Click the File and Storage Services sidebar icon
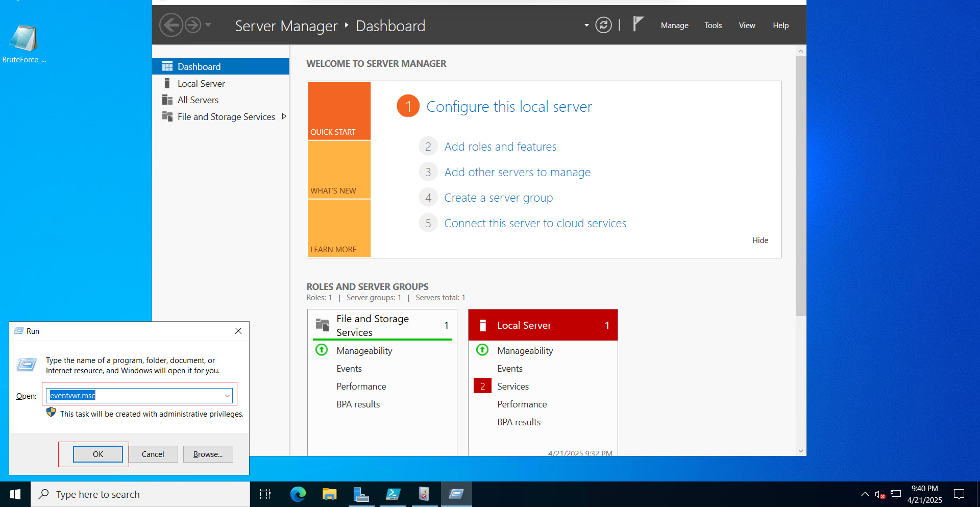 (x=167, y=116)
